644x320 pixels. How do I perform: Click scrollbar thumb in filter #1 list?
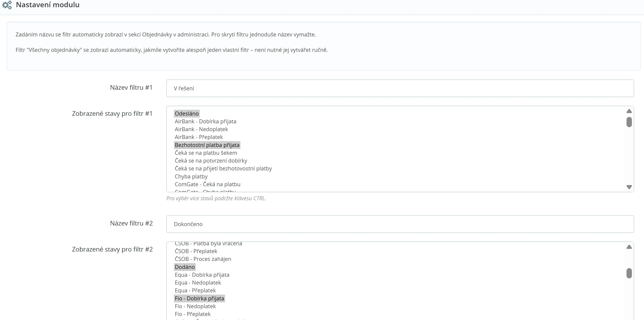(629, 122)
